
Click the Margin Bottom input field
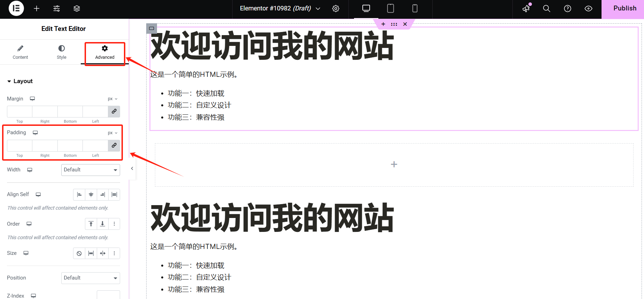click(70, 112)
